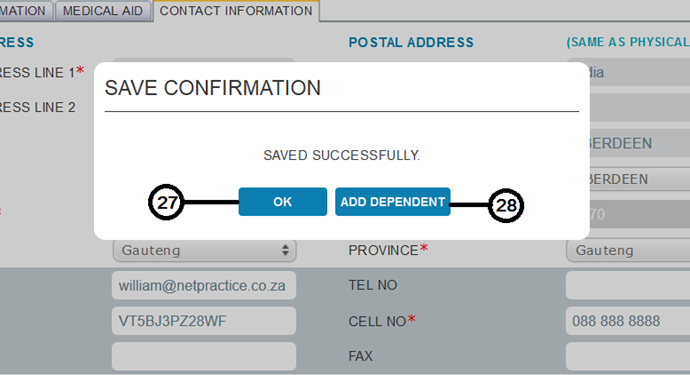This screenshot has width=690, height=375.
Task: Open the second ERDEEN city dropdown
Action: tap(640, 179)
